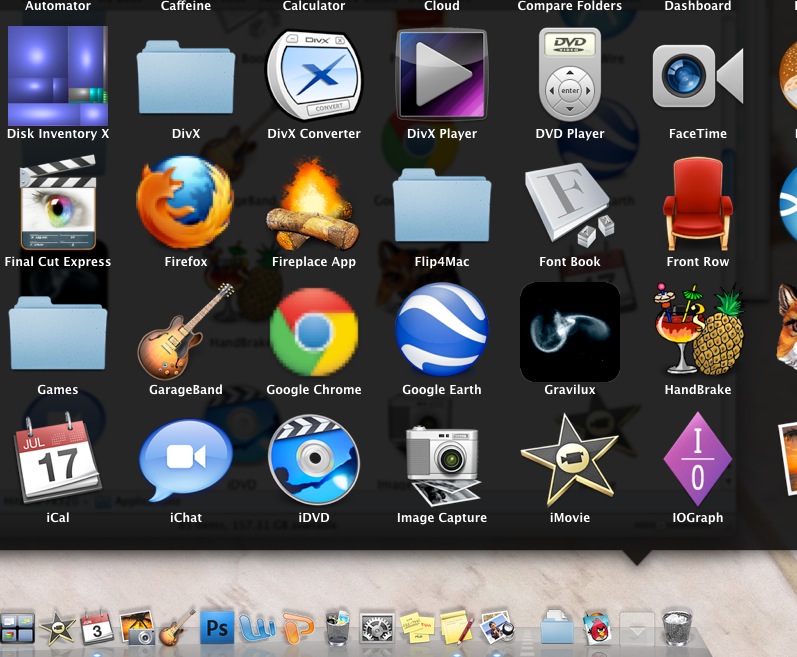Click the AppCleaner bin icon in the Dock
This screenshot has width=797, height=657.
pyautogui.click(x=337, y=628)
